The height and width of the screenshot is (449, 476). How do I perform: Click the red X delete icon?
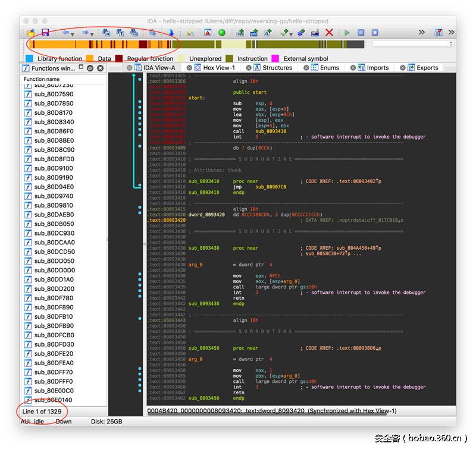pyautogui.click(x=329, y=33)
